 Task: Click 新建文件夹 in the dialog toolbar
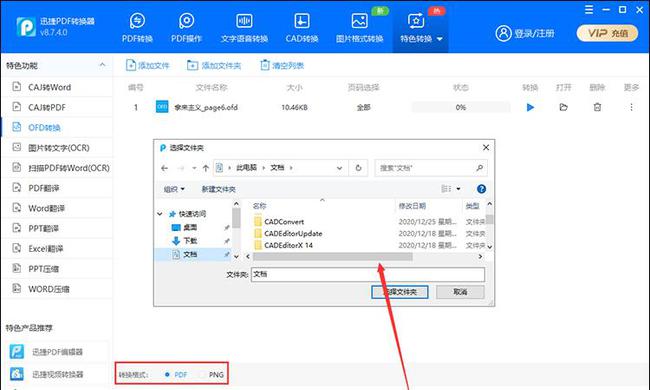[218, 189]
